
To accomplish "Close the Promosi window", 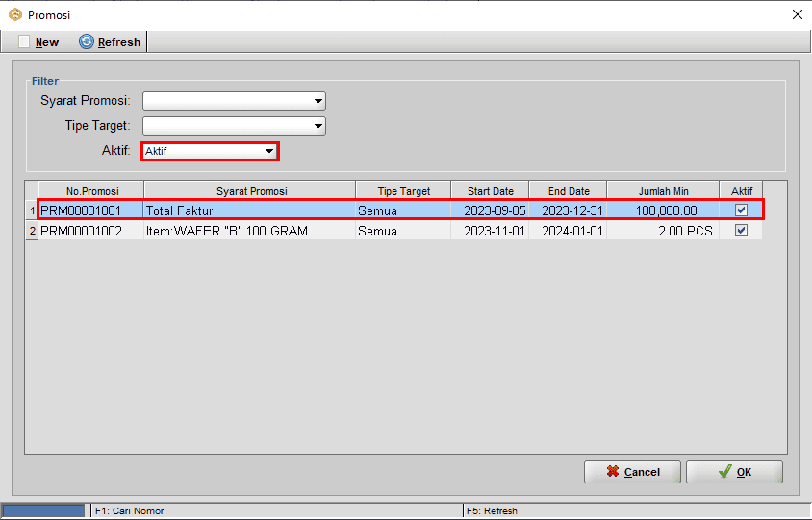I will click(x=798, y=14).
